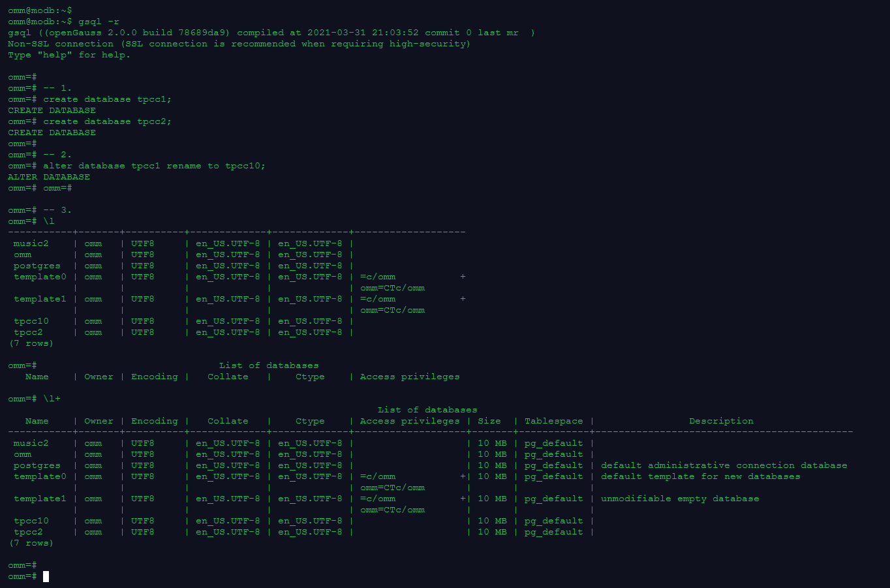This screenshot has width=890, height=588.
Task: Select 'tpcc2' in the \l+ table with sizes
Action: coord(28,532)
